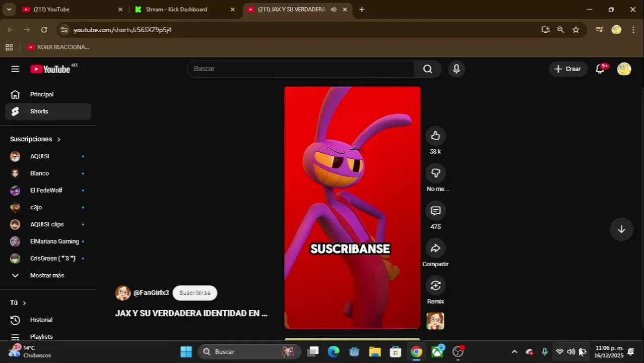Switch to the (211) YouTube tab
Image resolution: width=644 pixels, height=363 pixels.
tap(72, 9)
